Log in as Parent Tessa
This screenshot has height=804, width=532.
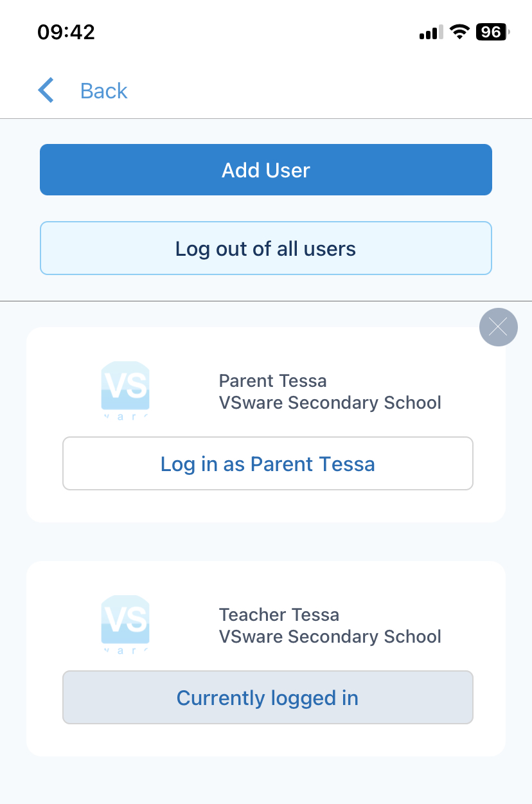(x=267, y=463)
